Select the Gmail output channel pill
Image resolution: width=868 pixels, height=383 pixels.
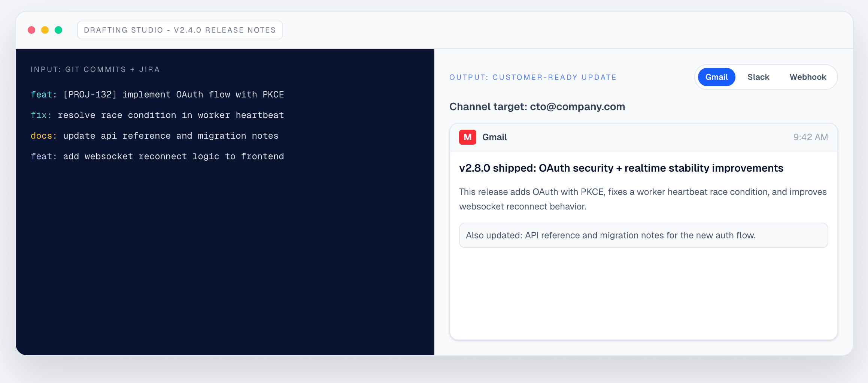click(716, 77)
